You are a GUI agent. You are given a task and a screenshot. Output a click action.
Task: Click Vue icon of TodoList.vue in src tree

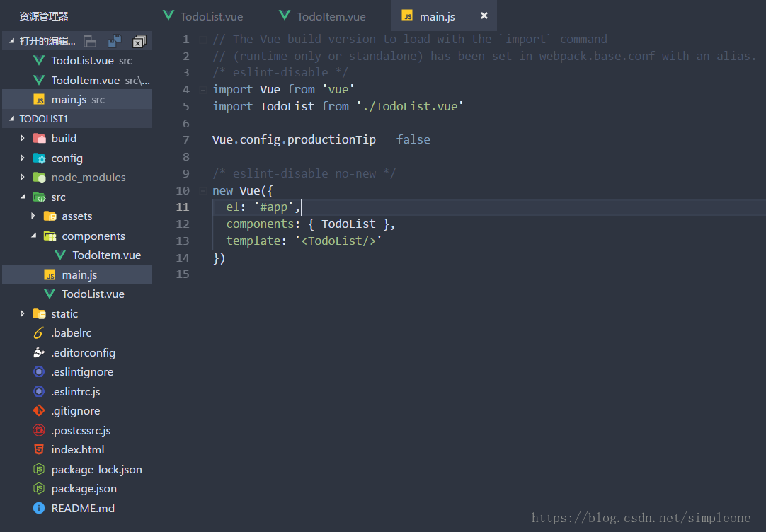click(x=50, y=294)
